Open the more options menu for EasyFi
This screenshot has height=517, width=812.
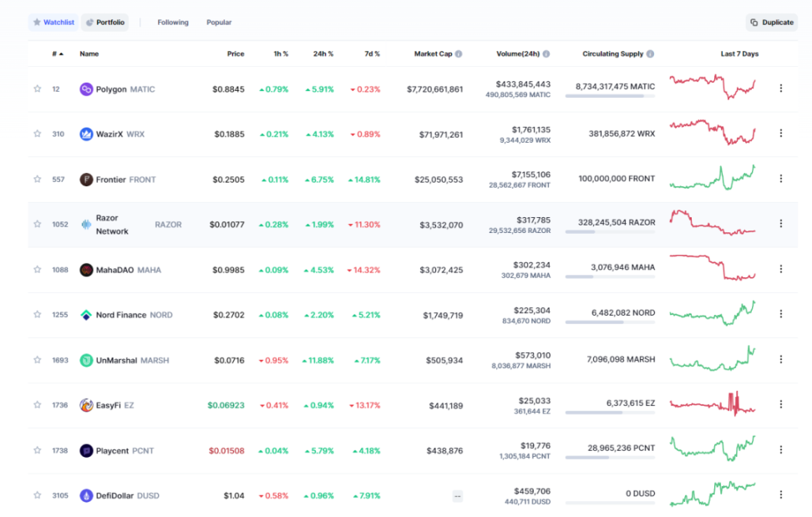tap(781, 404)
